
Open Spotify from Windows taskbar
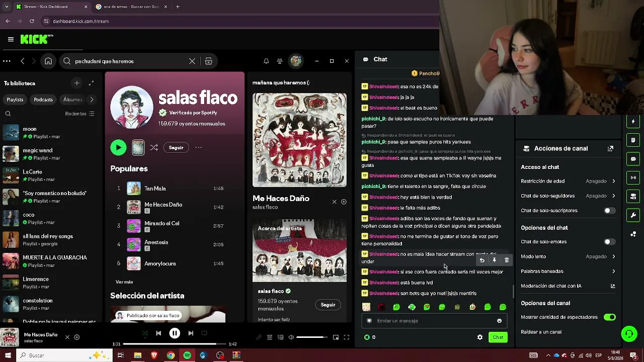pos(187,355)
